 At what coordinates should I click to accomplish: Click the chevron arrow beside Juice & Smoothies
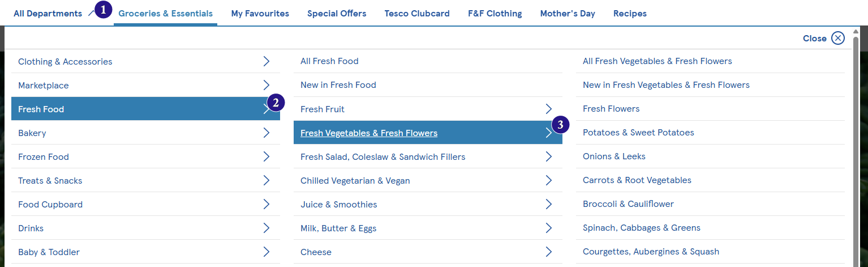pos(548,204)
